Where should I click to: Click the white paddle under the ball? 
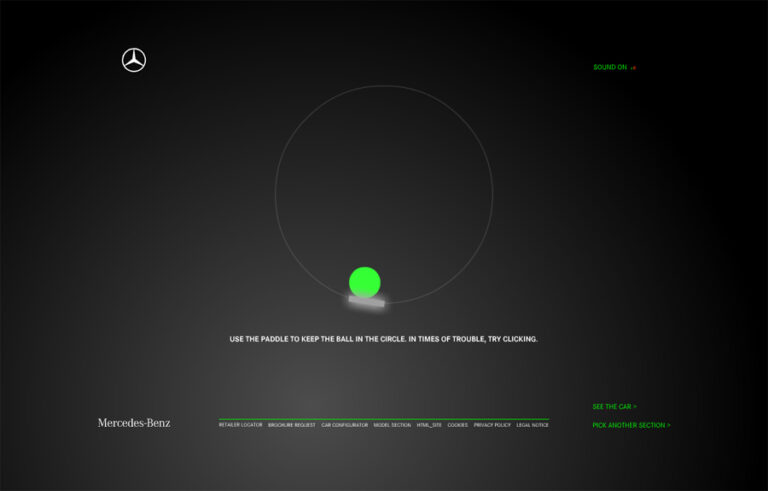tap(367, 301)
